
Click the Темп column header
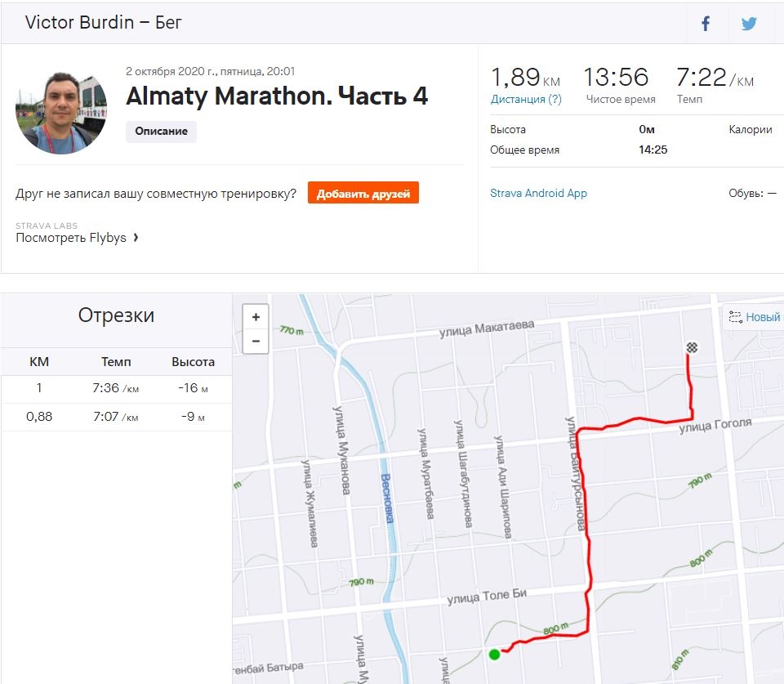pos(116,362)
